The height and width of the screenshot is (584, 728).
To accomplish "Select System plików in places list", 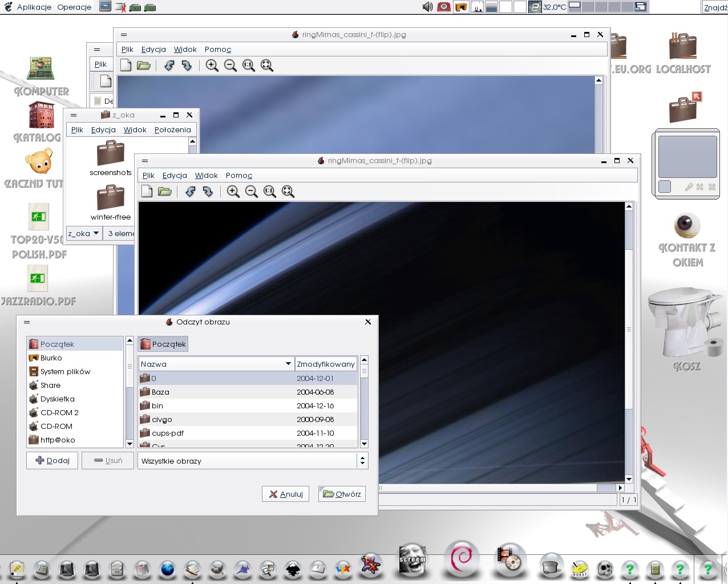I will pyautogui.click(x=75, y=372).
